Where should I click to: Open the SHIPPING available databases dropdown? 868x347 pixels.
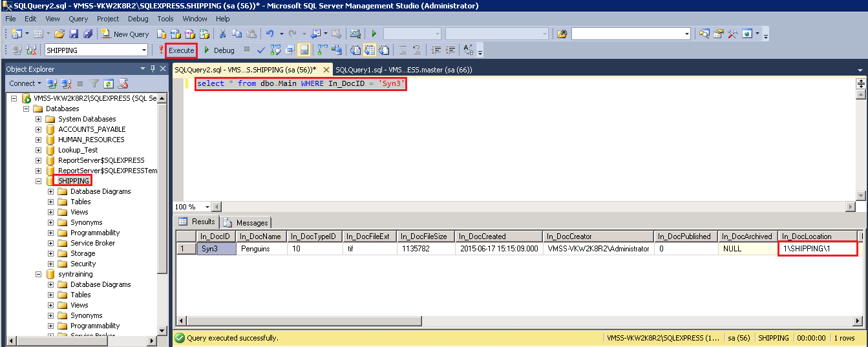tap(144, 50)
